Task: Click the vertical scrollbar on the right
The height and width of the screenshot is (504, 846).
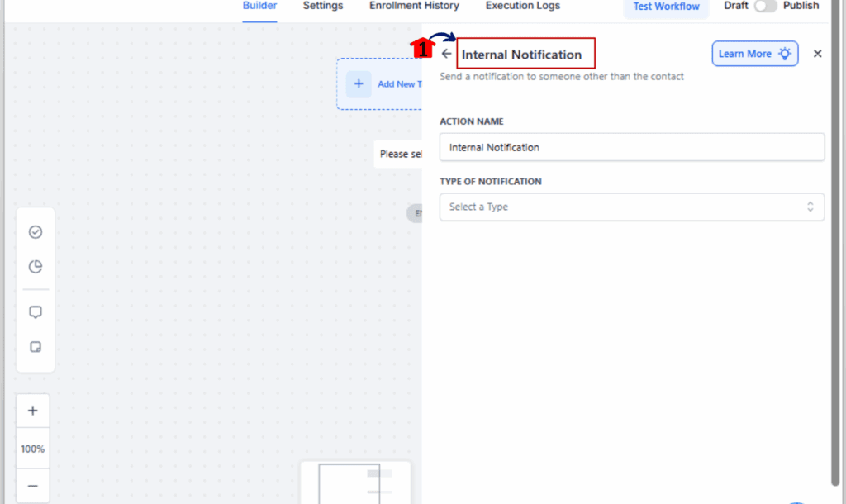Action: point(835,243)
